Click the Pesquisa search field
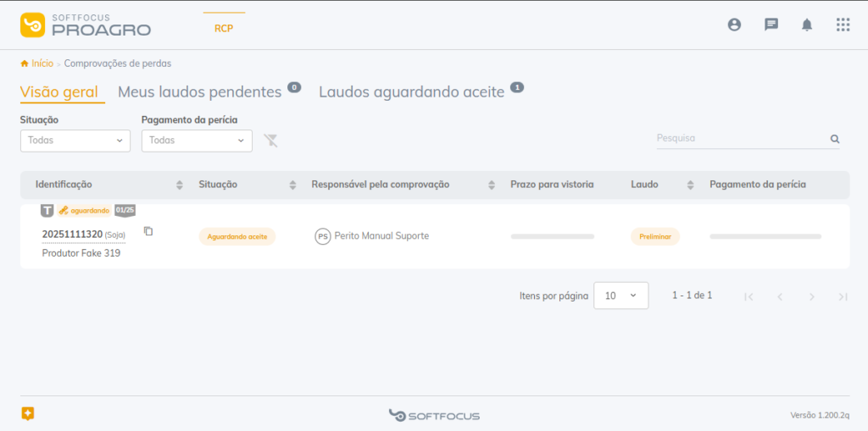Screen dimensions: 868x431 pos(740,138)
